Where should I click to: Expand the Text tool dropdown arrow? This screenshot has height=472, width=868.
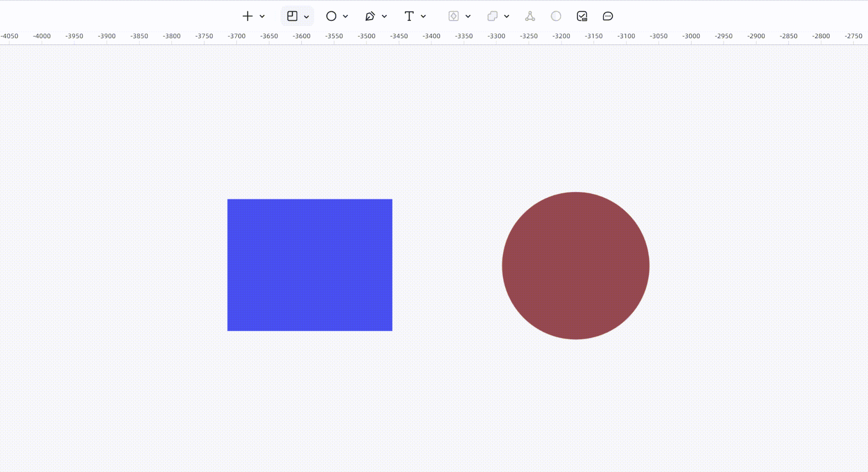(423, 16)
